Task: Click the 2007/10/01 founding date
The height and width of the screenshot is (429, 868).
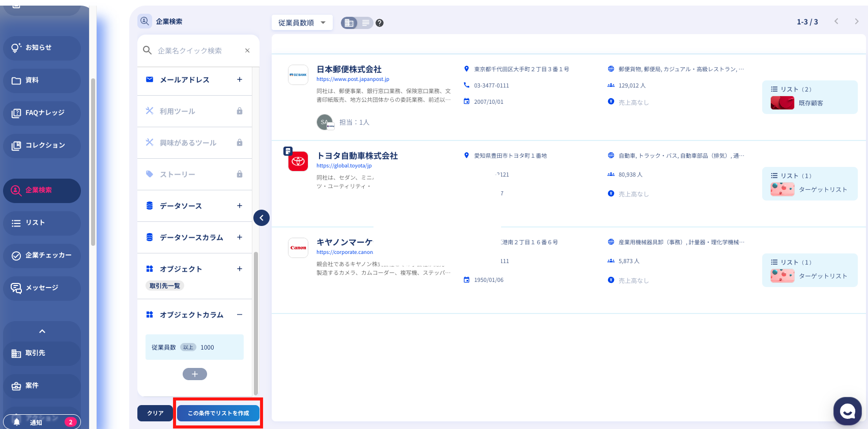Action: [488, 102]
